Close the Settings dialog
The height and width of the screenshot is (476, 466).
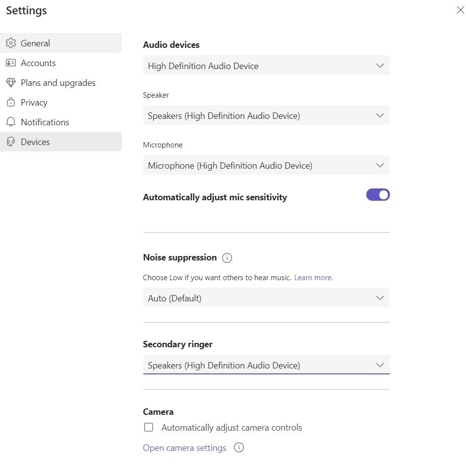(x=460, y=10)
